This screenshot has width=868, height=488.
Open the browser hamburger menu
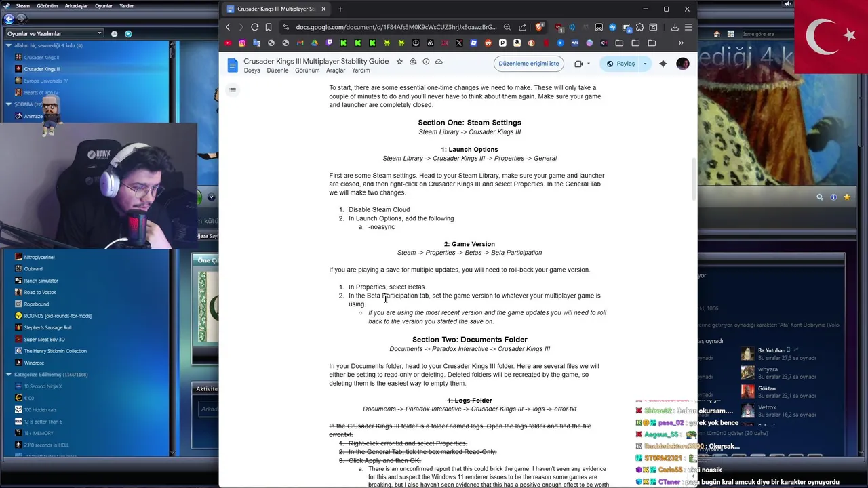point(688,27)
